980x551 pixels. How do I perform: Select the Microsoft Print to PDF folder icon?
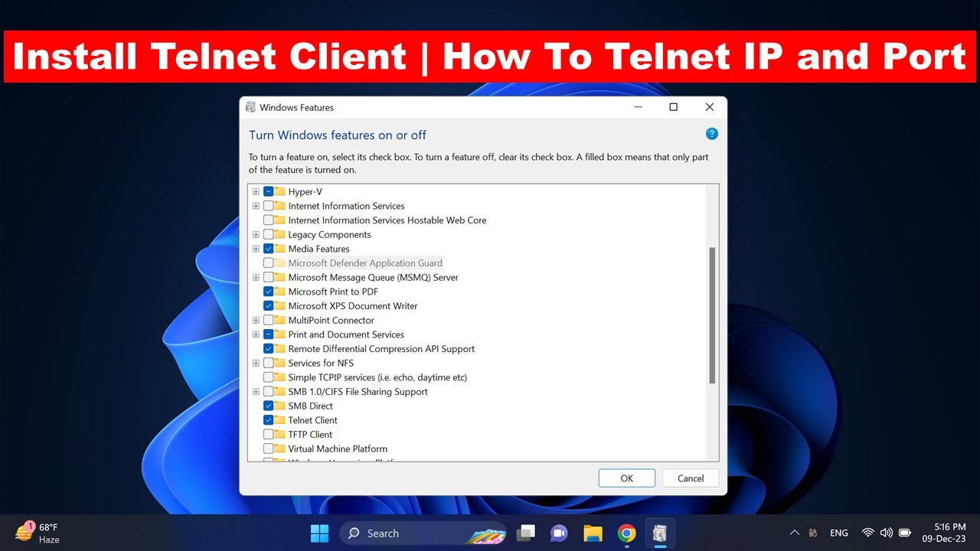point(279,292)
